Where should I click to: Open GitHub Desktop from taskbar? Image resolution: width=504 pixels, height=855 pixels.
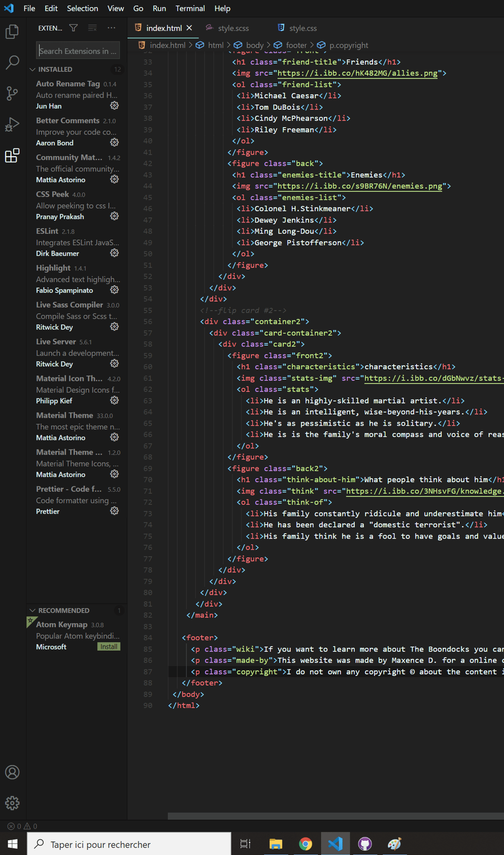365,844
